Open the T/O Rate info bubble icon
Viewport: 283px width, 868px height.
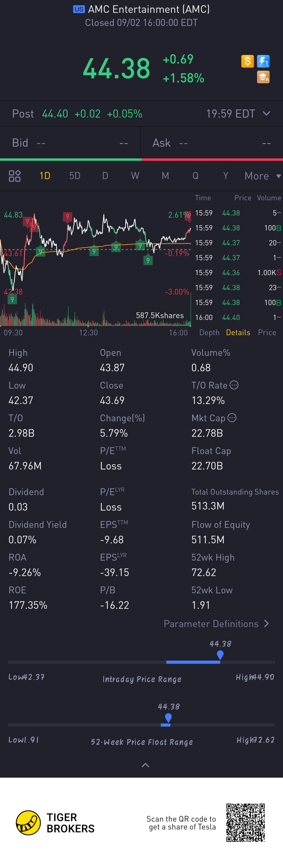[234, 385]
